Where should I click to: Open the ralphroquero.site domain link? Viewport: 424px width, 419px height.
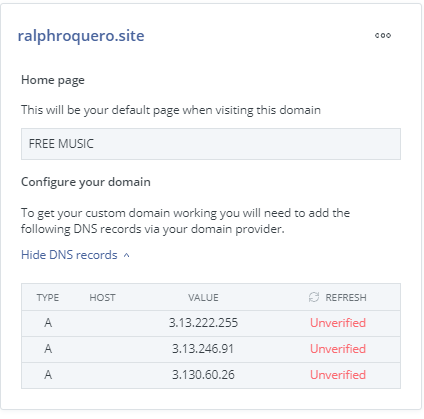click(81, 35)
